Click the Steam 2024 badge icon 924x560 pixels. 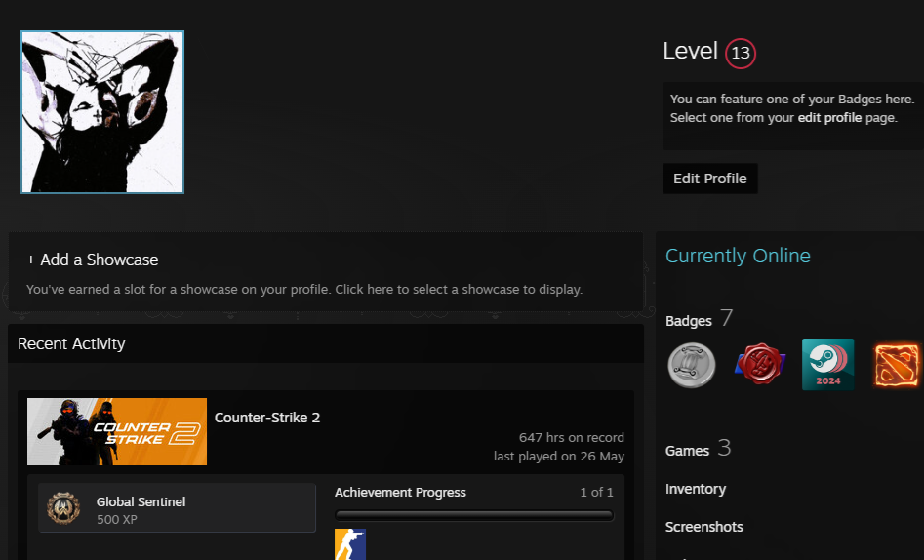coord(828,364)
